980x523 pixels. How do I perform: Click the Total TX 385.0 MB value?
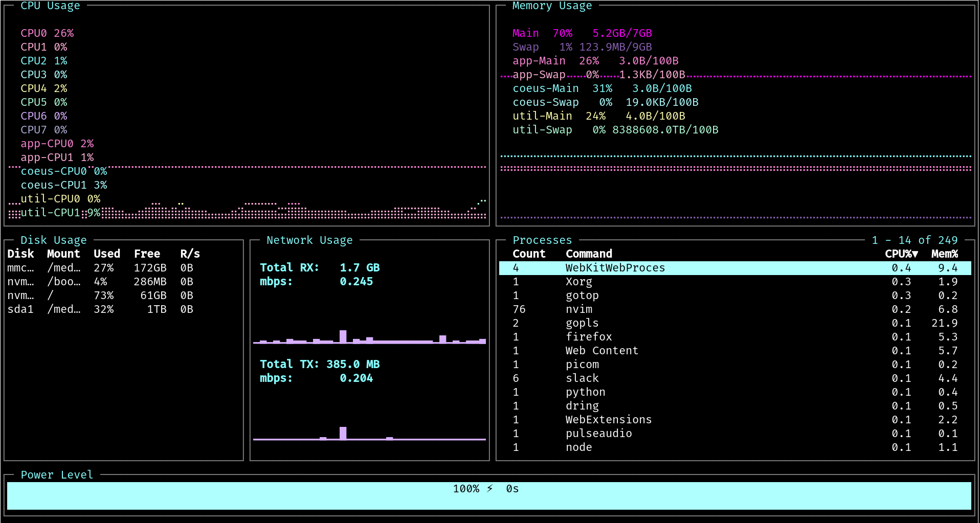[x=353, y=365]
